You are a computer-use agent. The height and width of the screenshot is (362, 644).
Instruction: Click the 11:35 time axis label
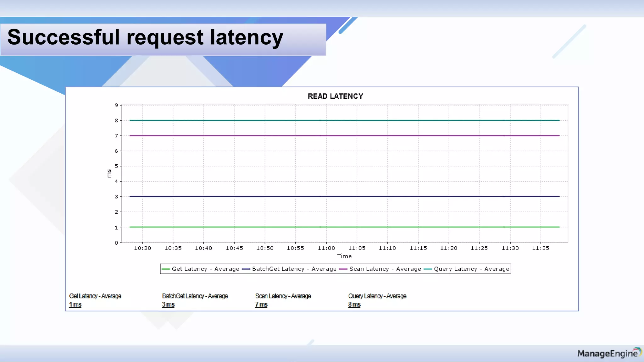pos(541,248)
